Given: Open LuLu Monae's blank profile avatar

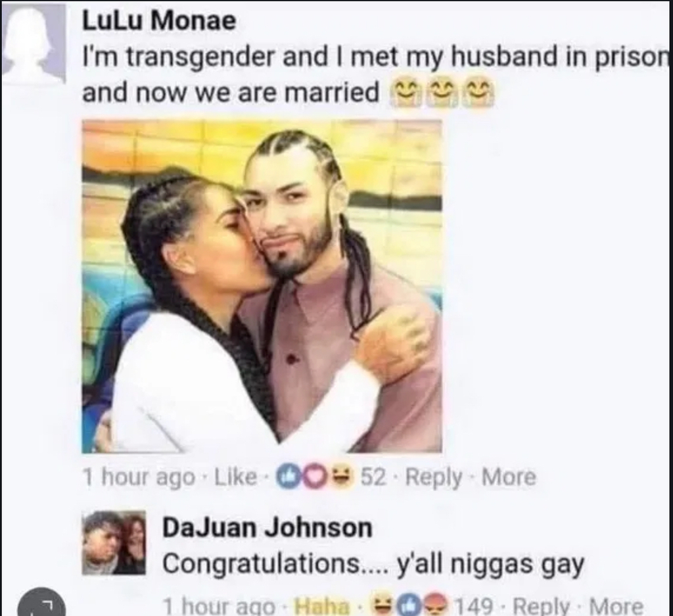Looking at the screenshot, I should [x=34, y=43].
